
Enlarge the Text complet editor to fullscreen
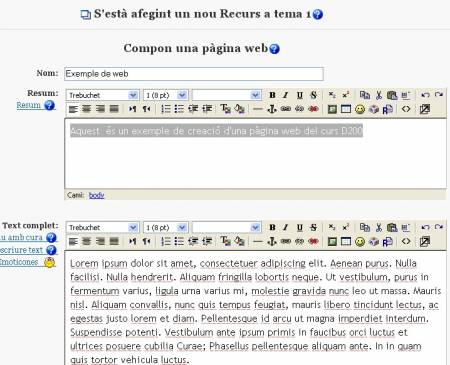coord(425,241)
